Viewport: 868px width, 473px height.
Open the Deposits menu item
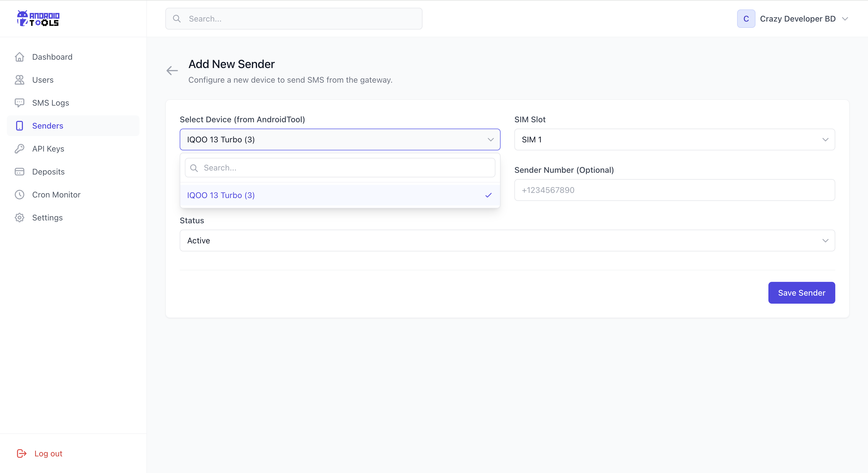[73, 171]
